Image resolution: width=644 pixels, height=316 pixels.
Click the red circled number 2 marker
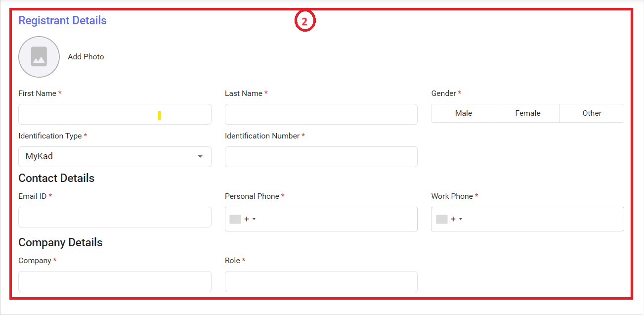[x=305, y=22]
